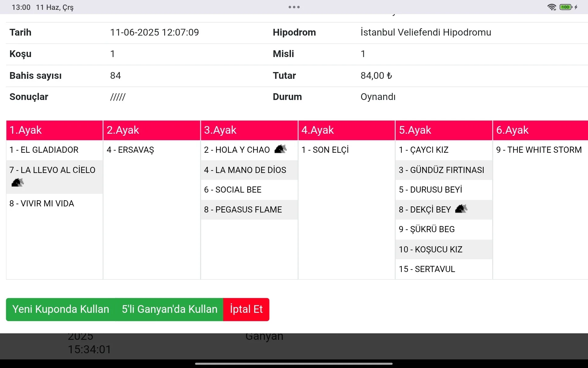Tap 15 - SERTAVUL in 5.Ayak
The width and height of the screenshot is (588, 368).
coord(427,269)
